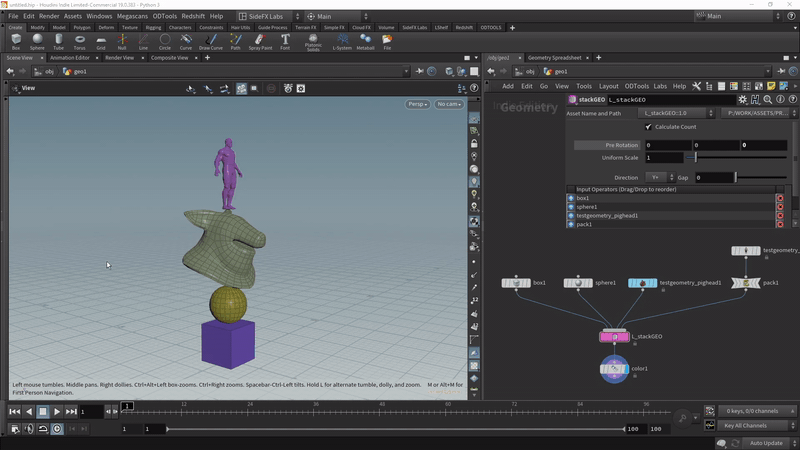Open the Megascans menu

tap(130, 16)
